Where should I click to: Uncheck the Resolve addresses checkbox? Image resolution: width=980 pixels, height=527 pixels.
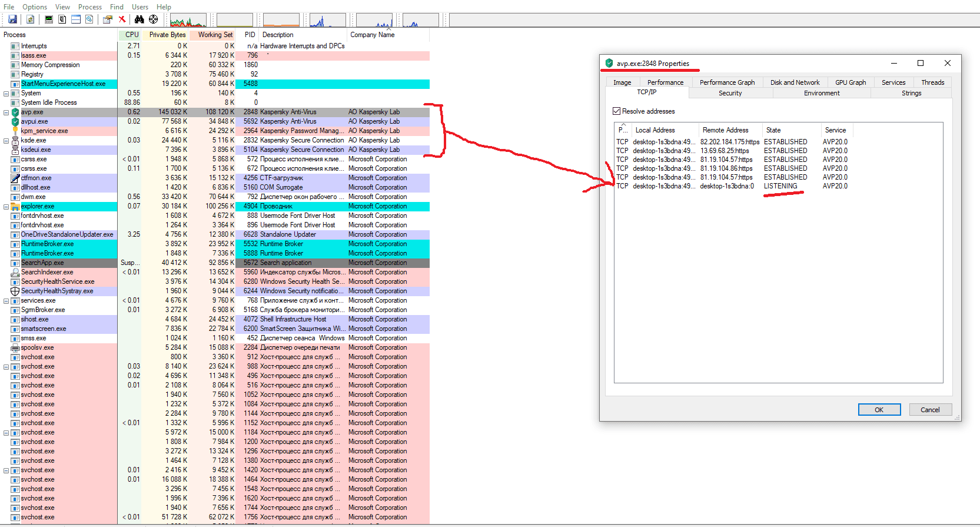616,111
